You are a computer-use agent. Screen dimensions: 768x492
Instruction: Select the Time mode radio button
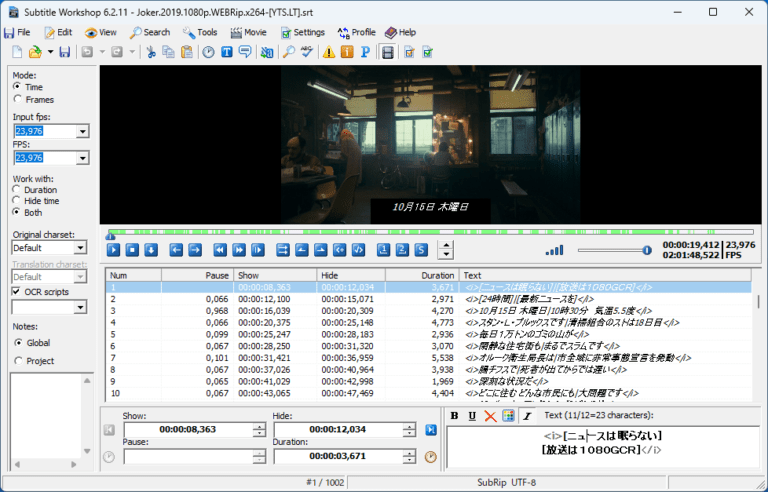pos(18,87)
